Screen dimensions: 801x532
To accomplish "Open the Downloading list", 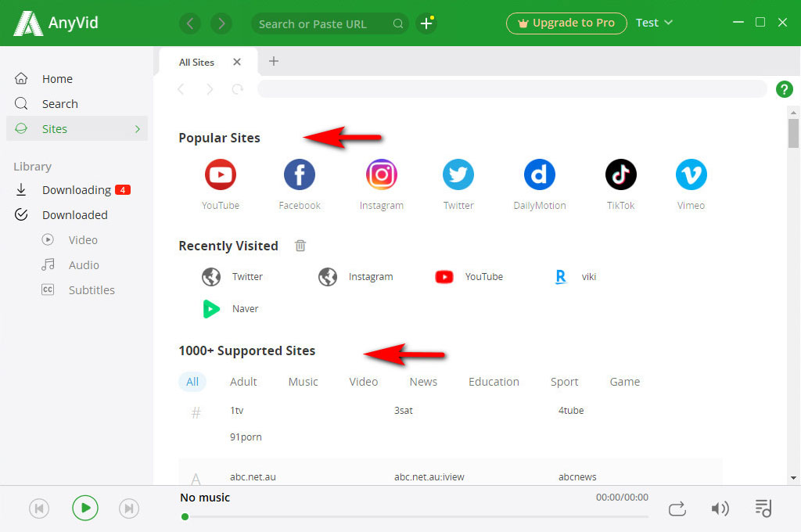I will click(x=77, y=189).
